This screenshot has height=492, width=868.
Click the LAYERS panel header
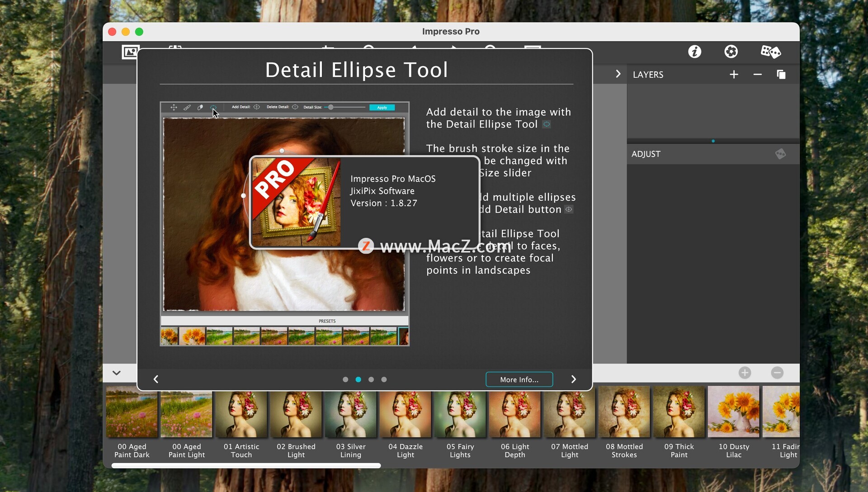(648, 75)
